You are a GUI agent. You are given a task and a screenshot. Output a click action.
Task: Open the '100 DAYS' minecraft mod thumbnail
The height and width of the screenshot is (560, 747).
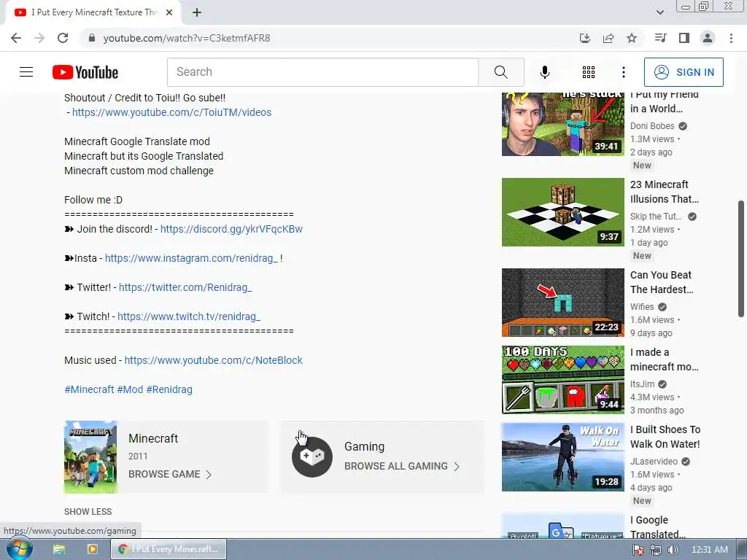[x=562, y=379]
